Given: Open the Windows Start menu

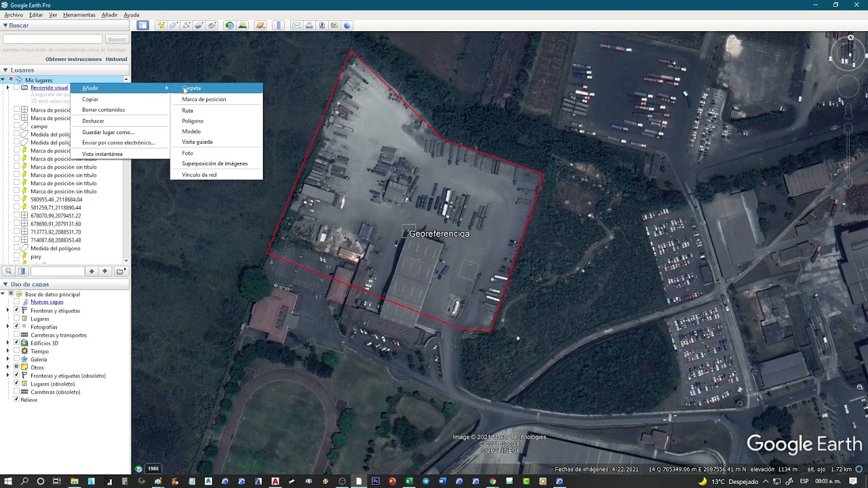Looking at the screenshot, I should pyautogui.click(x=7, y=481).
